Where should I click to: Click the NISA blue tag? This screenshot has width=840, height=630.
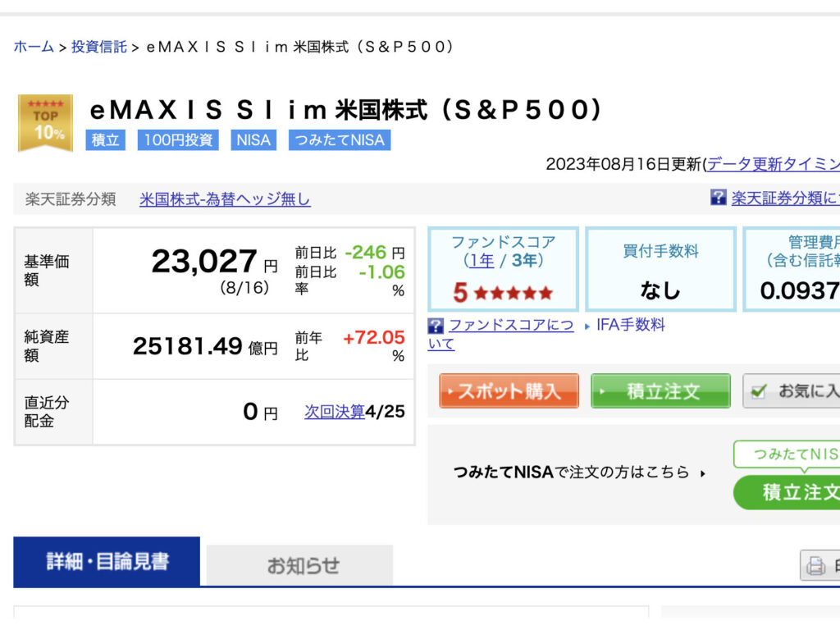click(253, 140)
